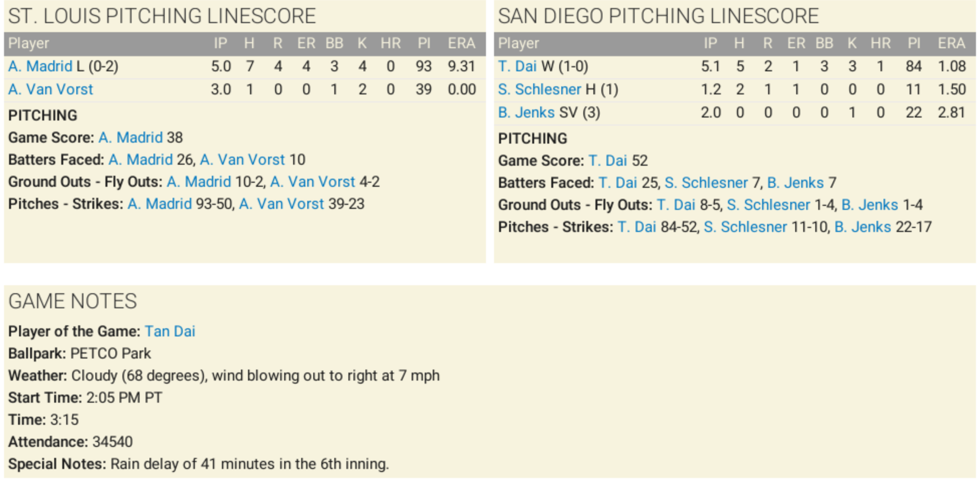Image resolution: width=980 pixels, height=480 pixels.
Task: Open S. Schlesner in San Diego Batters Faced line
Action: (706, 183)
